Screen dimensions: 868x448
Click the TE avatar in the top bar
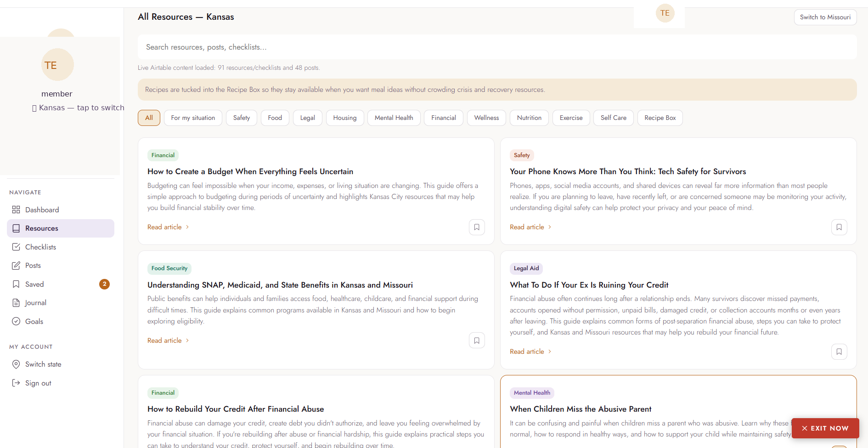[665, 13]
